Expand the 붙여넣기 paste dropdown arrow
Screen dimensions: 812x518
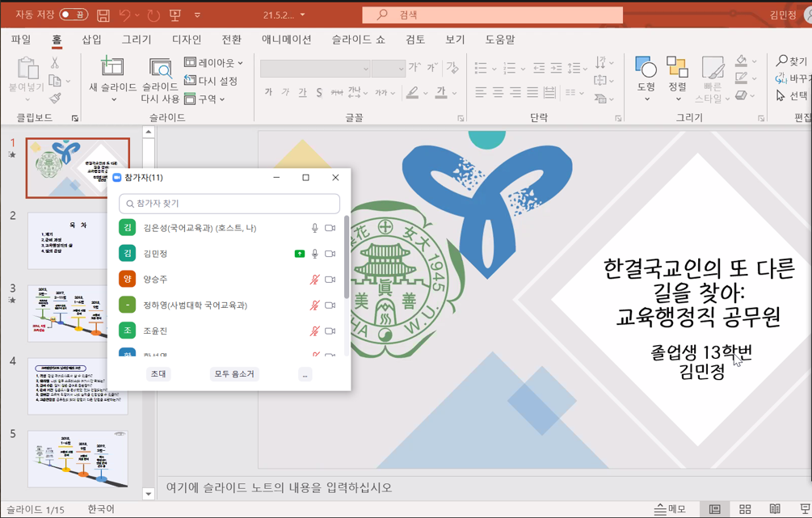(27, 99)
